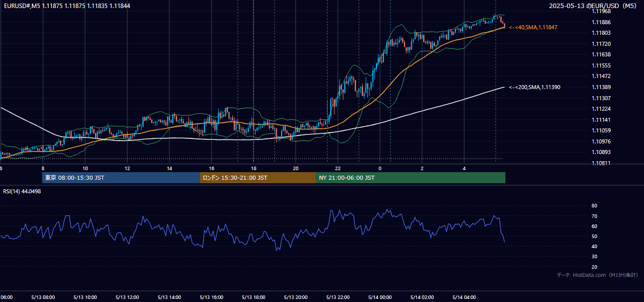Click price axis value 1.10893
Viewport: 644px width, 302px height.
(x=601, y=152)
